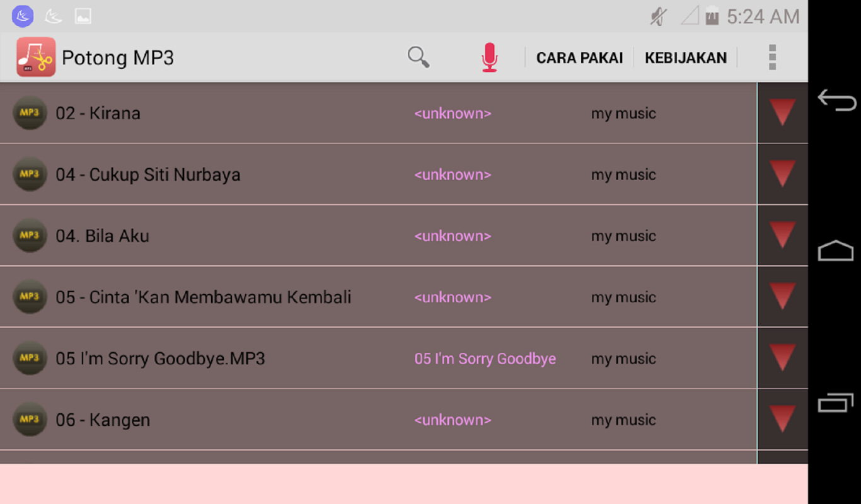Tap the MP3 icon beside 02 - Kirana

(30, 113)
